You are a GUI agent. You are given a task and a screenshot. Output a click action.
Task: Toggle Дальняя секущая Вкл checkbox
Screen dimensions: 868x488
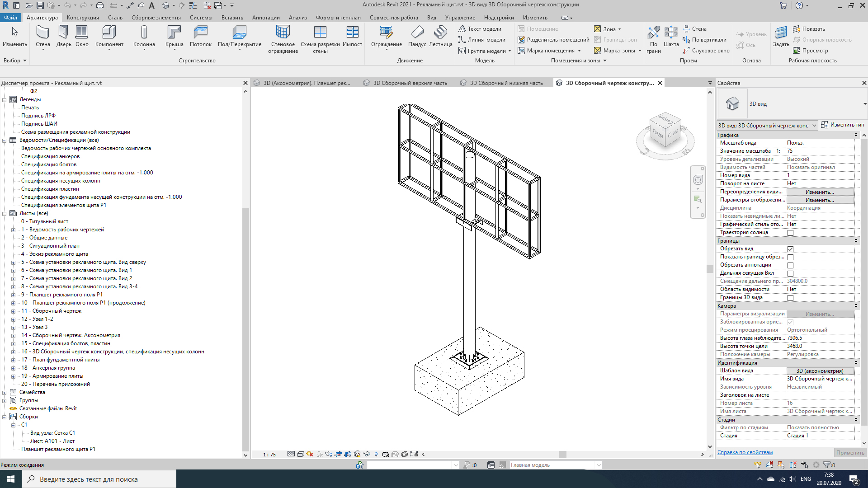pyautogui.click(x=790, y=273)
